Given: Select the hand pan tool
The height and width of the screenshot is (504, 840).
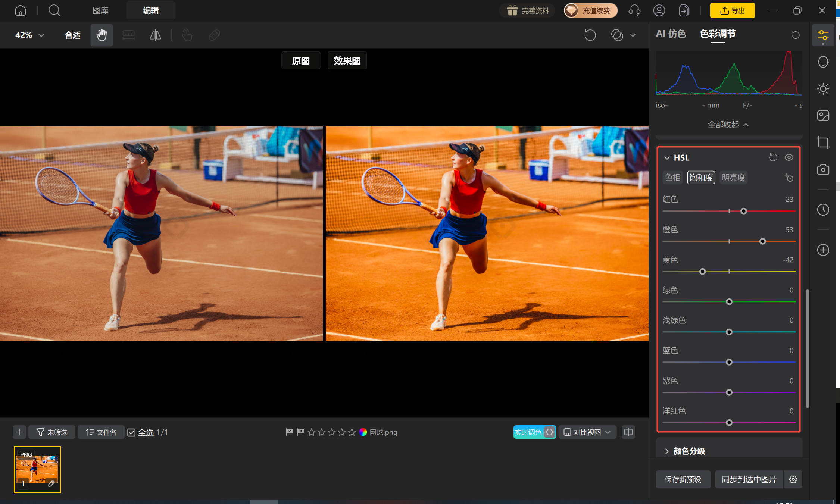Looking at the screenshot, I should [102, 35].
